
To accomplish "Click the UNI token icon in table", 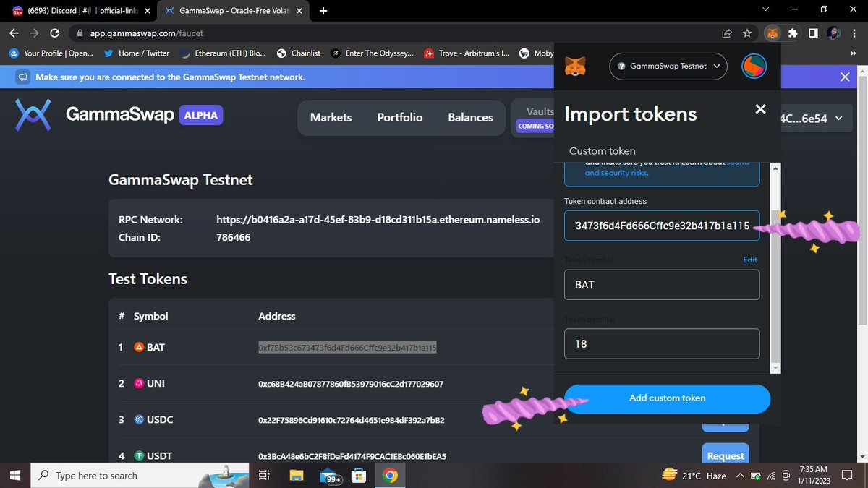I will coord(140,383).
